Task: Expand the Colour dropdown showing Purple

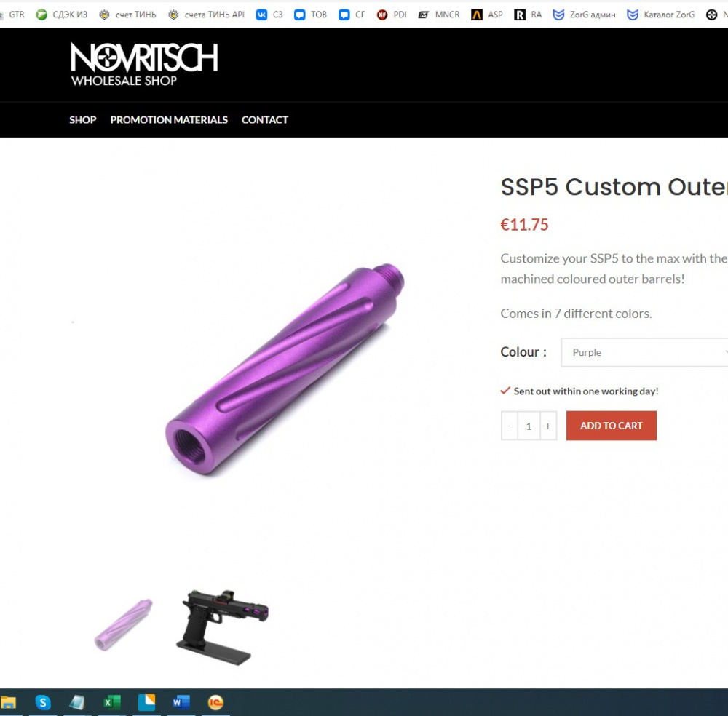Action: pos(644,353)
